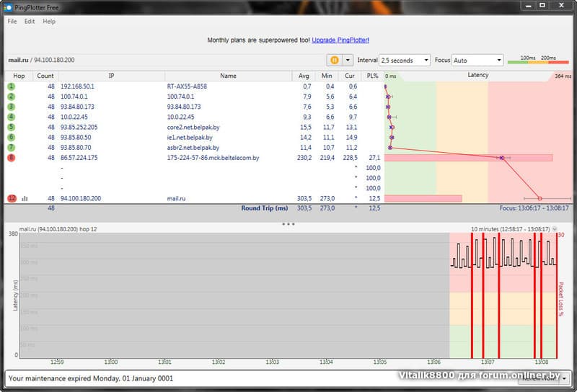Toggle hop 12 timeline graph bars icon

tap(25, 198)
